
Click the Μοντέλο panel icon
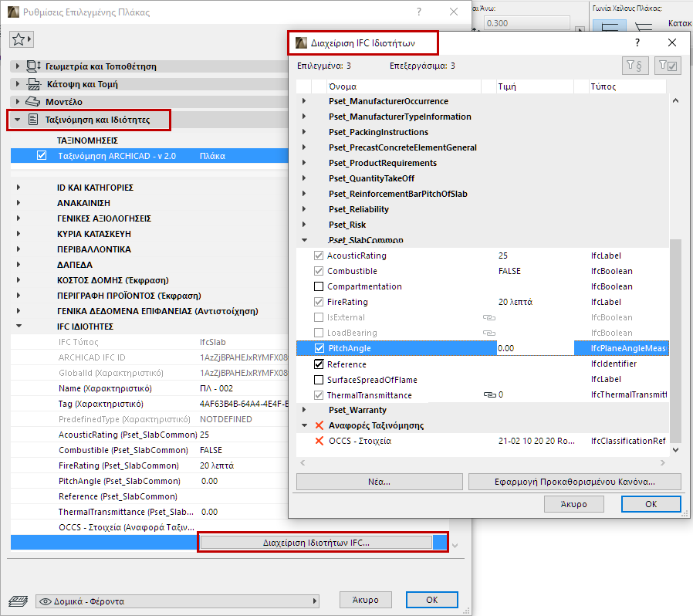click(x=32, y=102)
